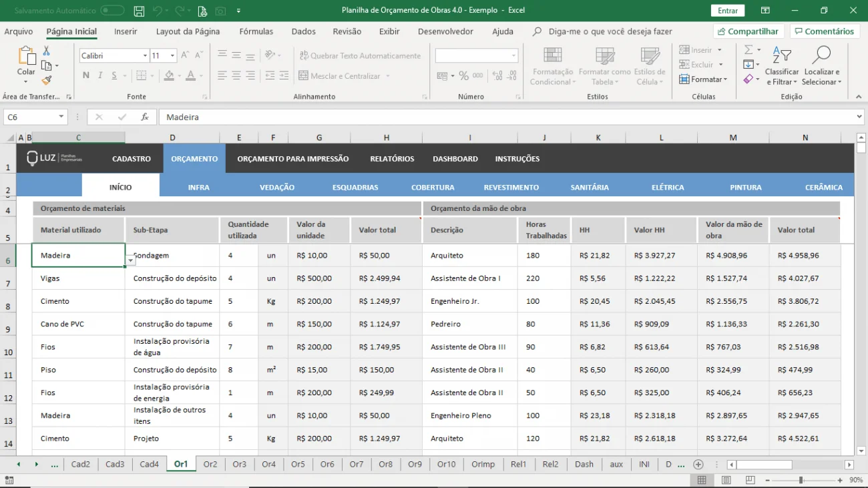Select column header H

[x=386, y=138]
